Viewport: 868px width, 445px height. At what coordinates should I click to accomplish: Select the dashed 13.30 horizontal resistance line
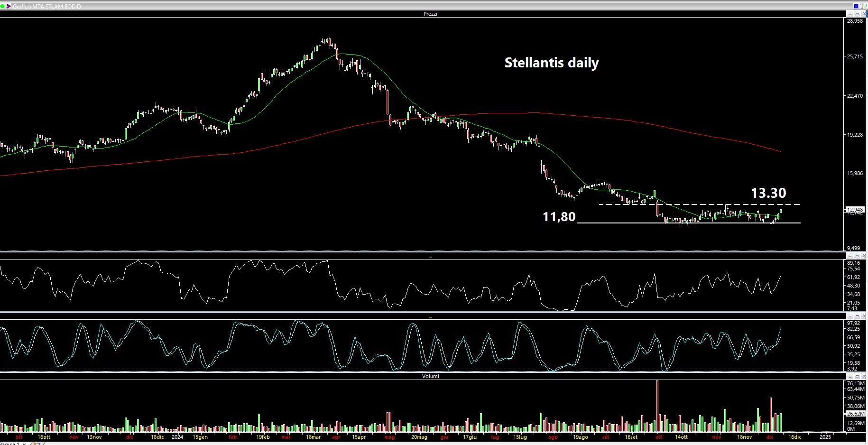click(x=699, y=204)
